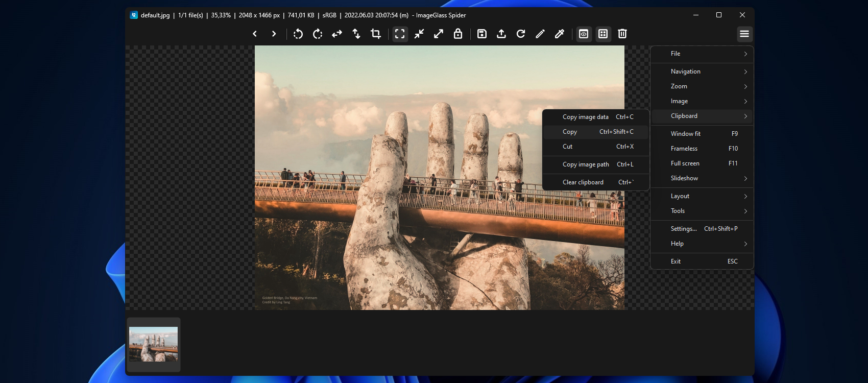
Task: Expand the File submenu
Action: point(702,54)
